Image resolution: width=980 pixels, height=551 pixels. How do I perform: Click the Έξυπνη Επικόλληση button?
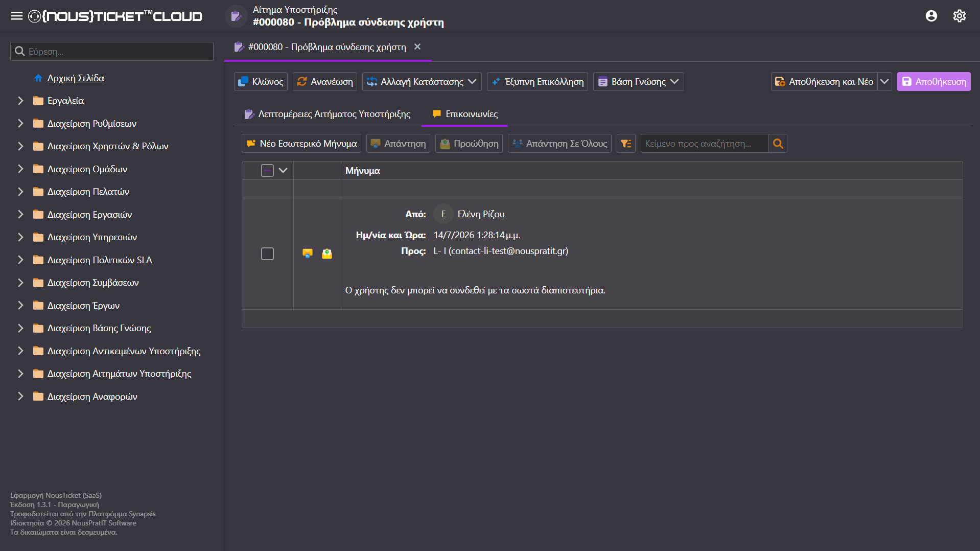[538, 82]
